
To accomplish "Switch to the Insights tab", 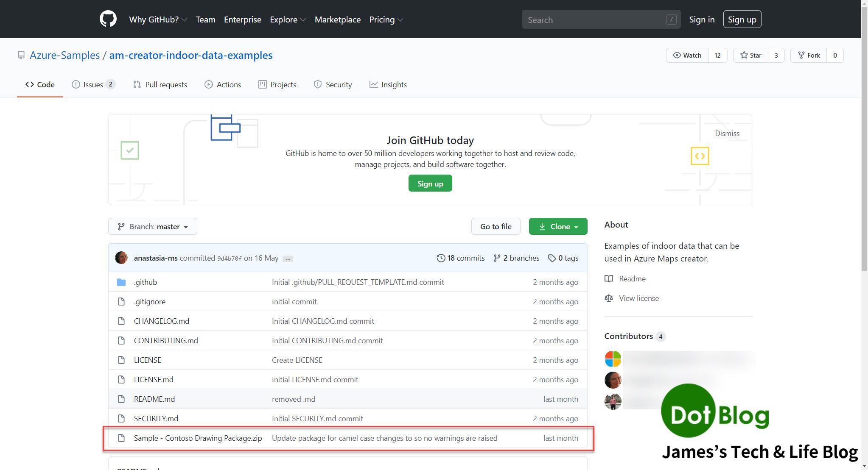I will pos(388,85).
